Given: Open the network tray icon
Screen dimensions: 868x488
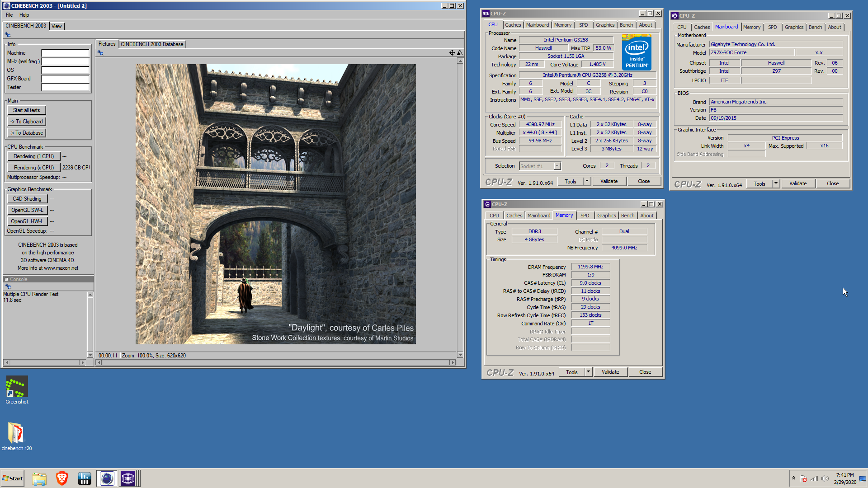Looking at the screenshot, I should coord(814,479).
